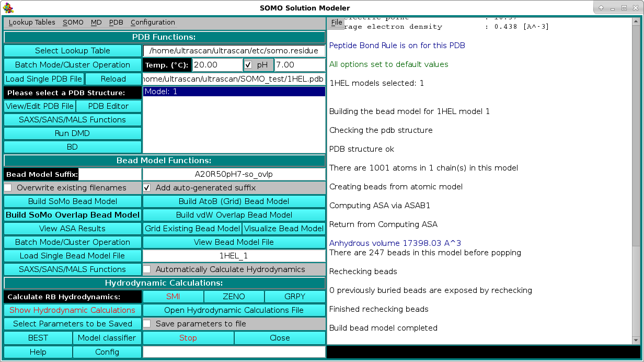
Task: Click the Temp. (°C) value field
Action: [217, 65]
